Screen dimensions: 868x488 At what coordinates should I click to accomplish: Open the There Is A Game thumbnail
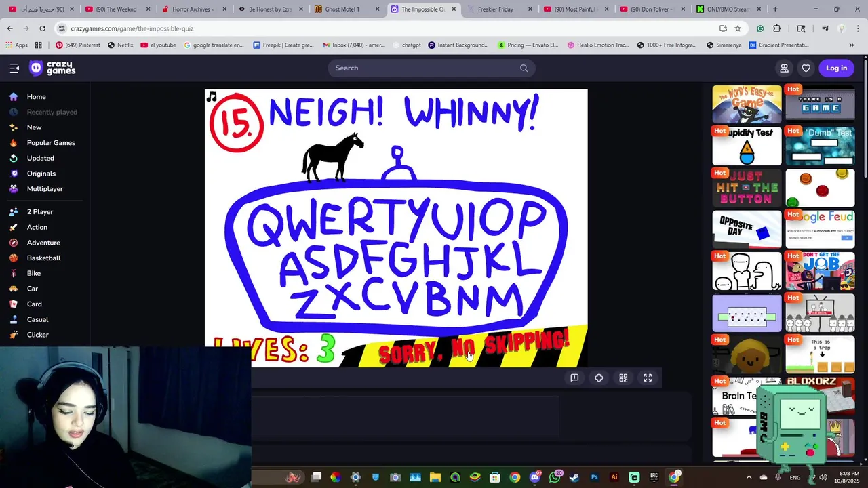tap(820, 104)
